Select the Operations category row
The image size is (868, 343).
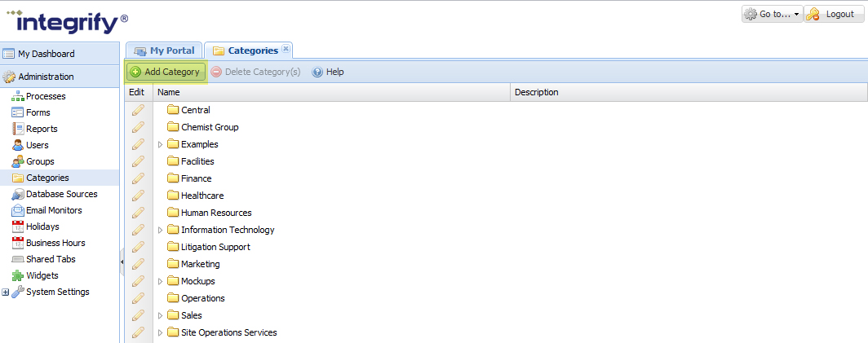(496, 299)
